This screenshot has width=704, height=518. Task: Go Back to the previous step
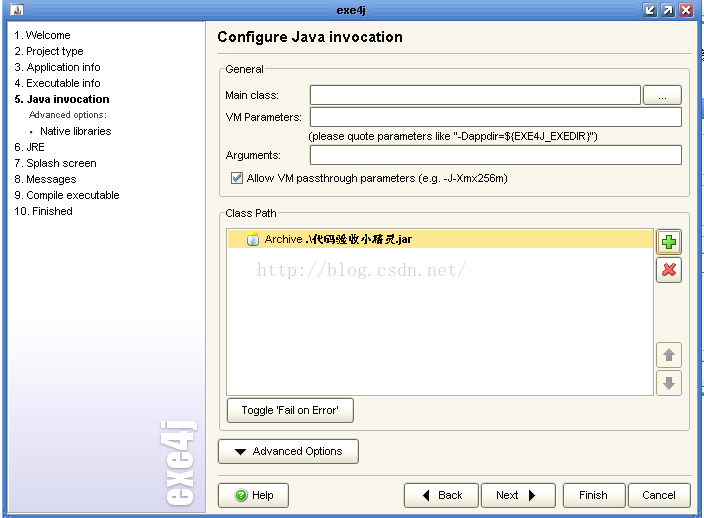point(441,495)
